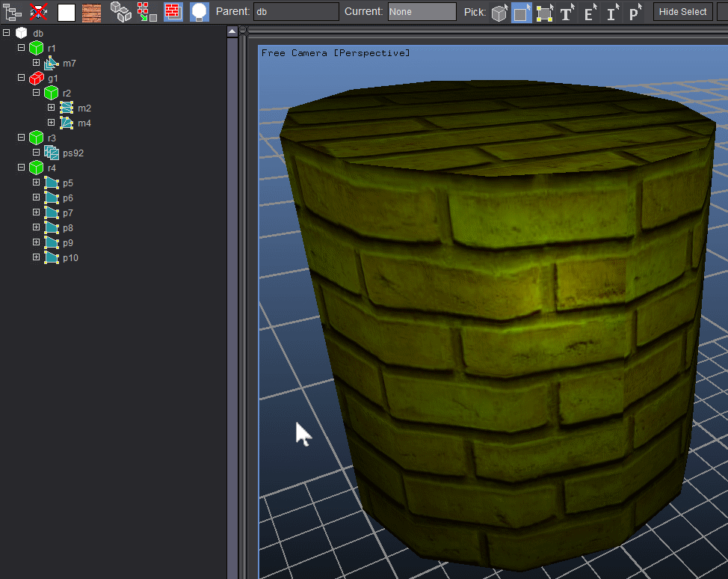
Task: Collapse the r4 node
Action: click(x=22, y=167)
